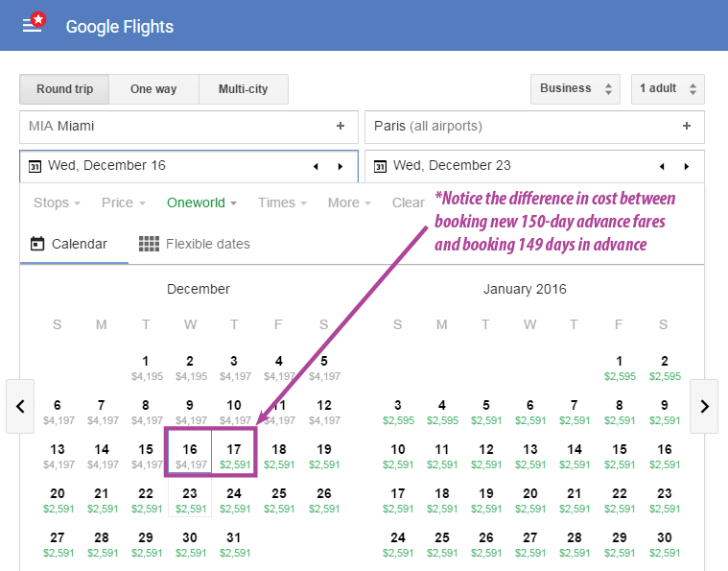Select January 30 in the calendar
The width and height of the screenshot is (728, 571).
point(665,544)
